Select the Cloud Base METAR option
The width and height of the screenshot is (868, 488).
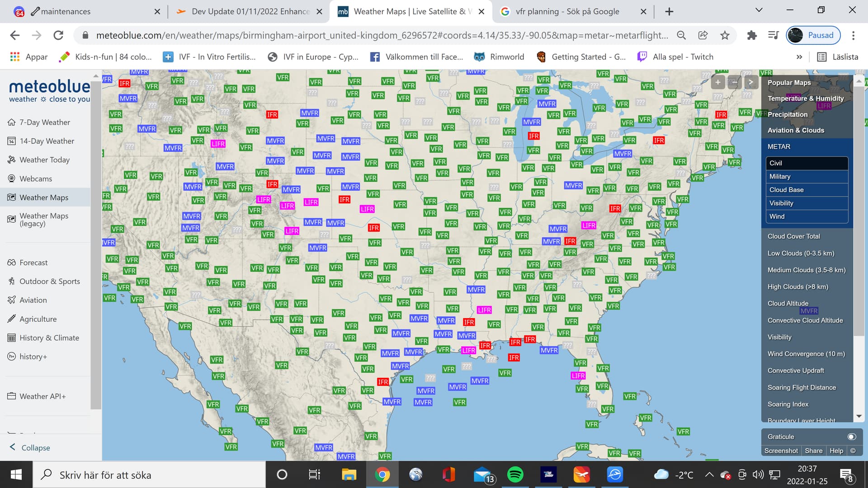pos(807,190)
